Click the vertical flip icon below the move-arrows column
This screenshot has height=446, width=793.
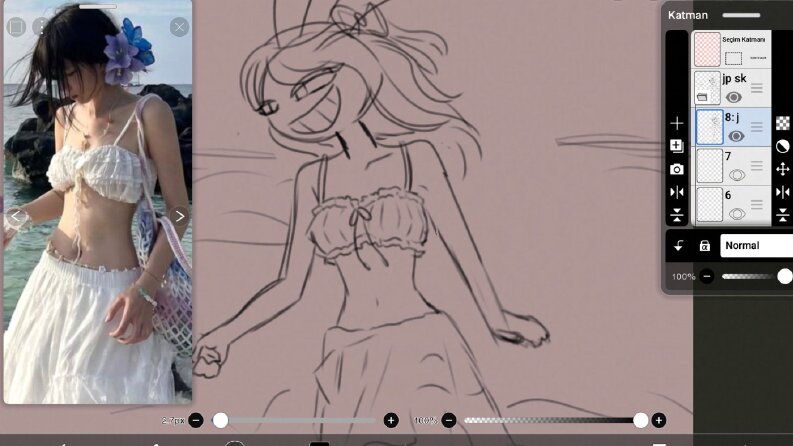783,215
